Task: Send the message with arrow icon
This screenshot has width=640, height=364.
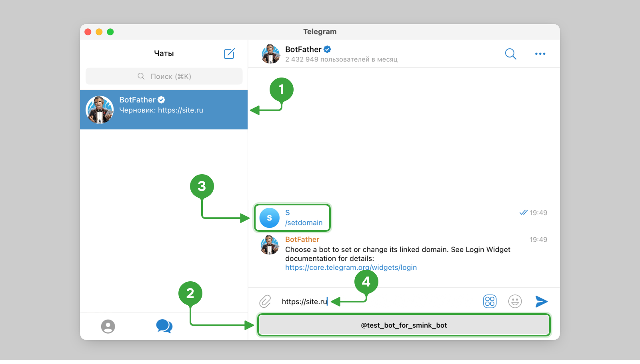Action: 541,301
